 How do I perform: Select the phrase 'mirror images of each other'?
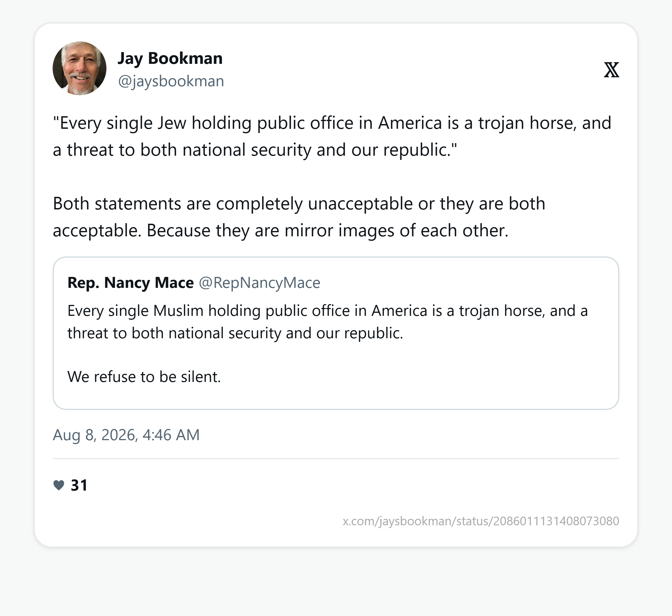(396, 230)
